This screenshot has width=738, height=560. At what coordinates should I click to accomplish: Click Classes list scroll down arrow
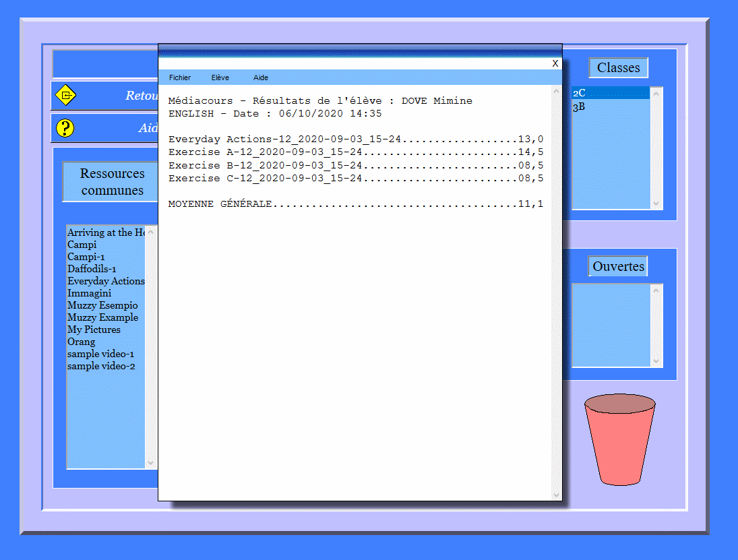tap(656, 204)
